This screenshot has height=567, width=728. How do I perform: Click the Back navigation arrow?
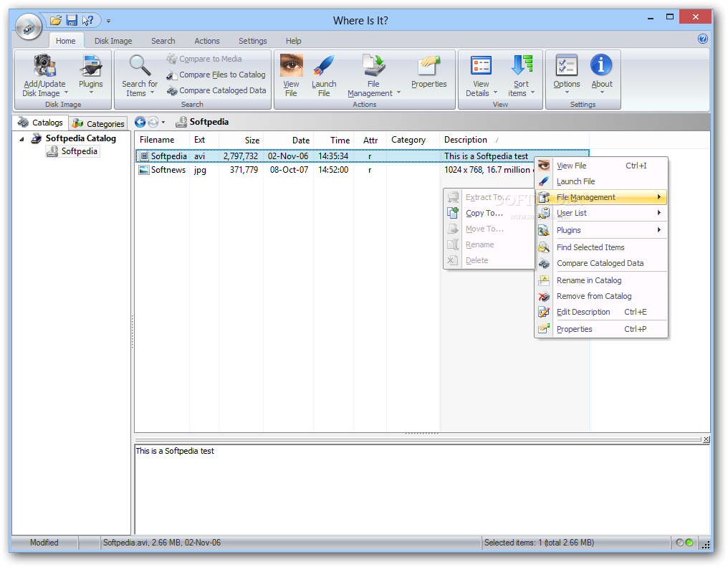point(140,122)
